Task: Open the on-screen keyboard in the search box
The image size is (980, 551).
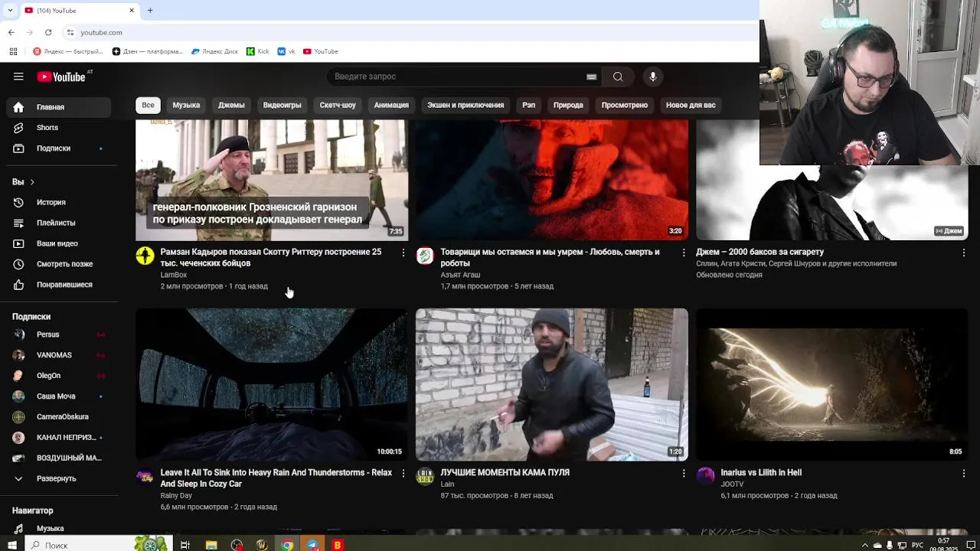Action: pyautogui.click(x=591, y=77)
